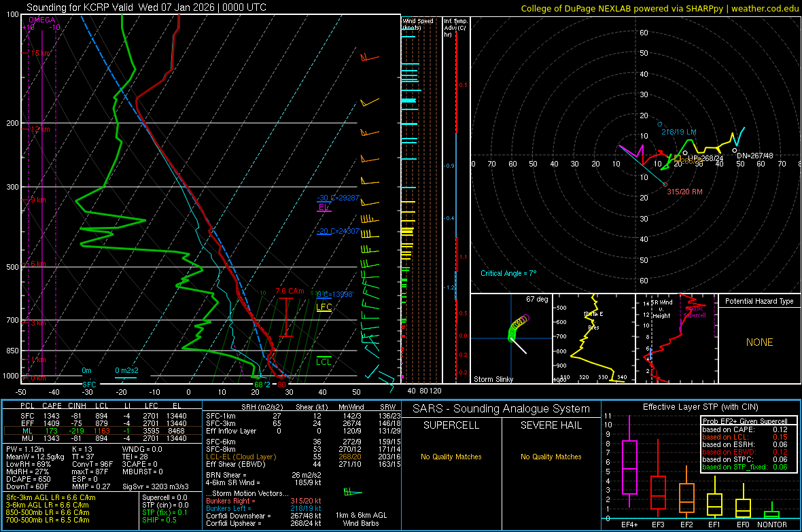Viewport: 802px width, 532px height.
Task: Click the green LCL level label
Action: coord(324,361)
